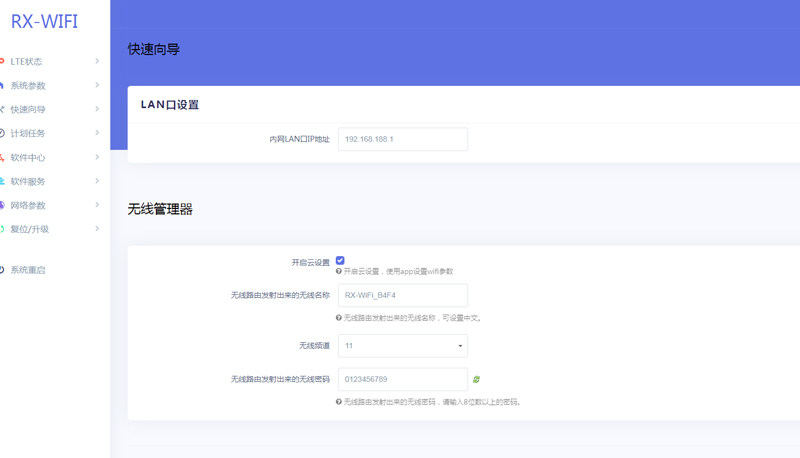The height and width of the screenshot is (458, 800).
Task: Click the 网络参数 sidebar icon
Action: click(2, 205)
